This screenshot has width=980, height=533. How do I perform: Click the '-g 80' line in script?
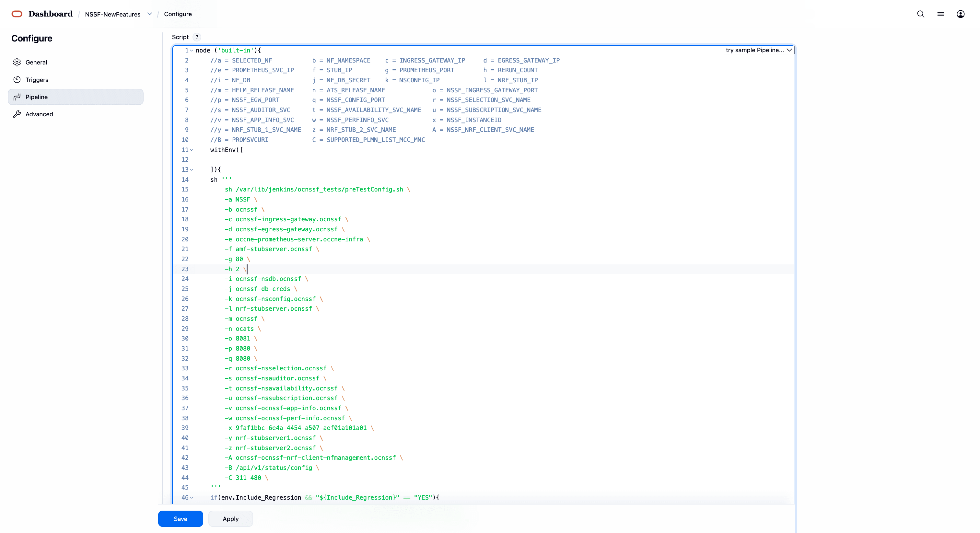tap(238, 259)
